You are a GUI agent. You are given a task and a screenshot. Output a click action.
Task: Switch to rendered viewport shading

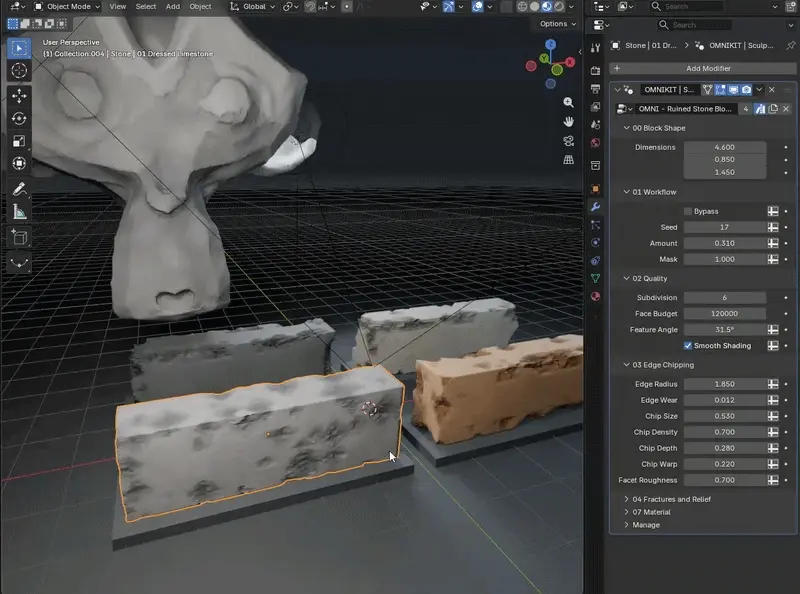coord(559,7)
